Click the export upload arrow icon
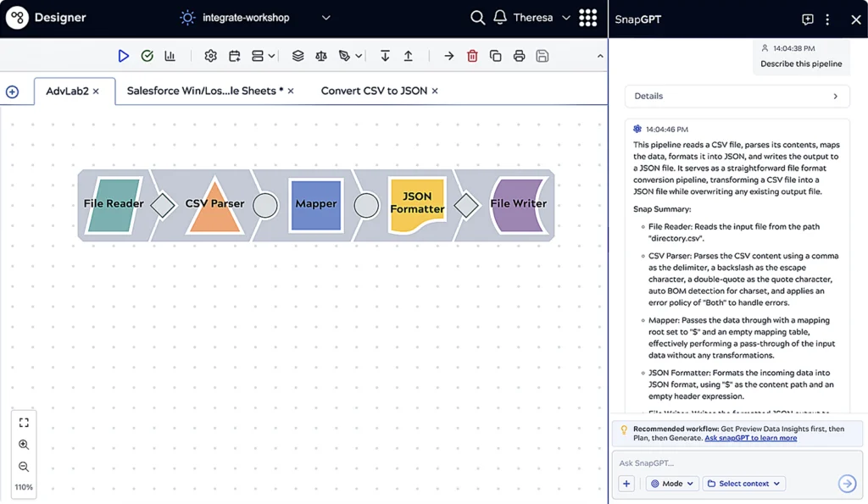The width and height of the screenshot is (868, 504). [408, 56]
